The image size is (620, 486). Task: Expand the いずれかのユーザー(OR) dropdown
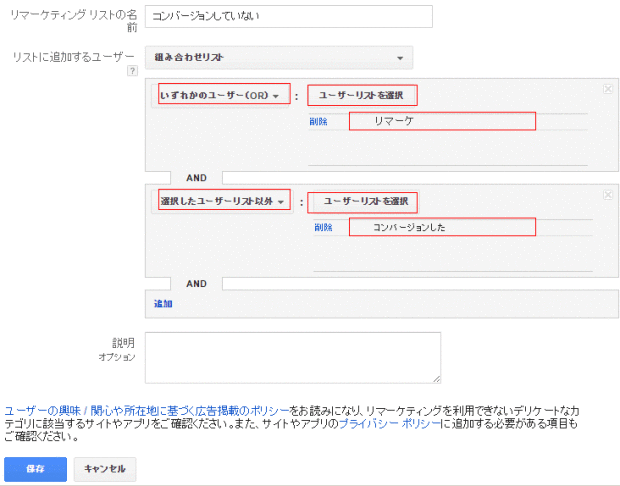pyautogui.click(x=224, y=96)
